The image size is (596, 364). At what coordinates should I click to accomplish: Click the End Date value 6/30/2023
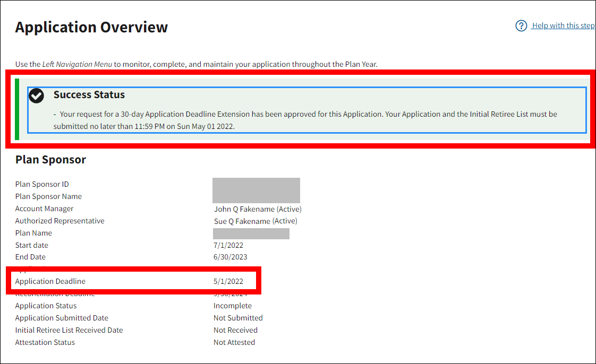click(x=231, y=257)
